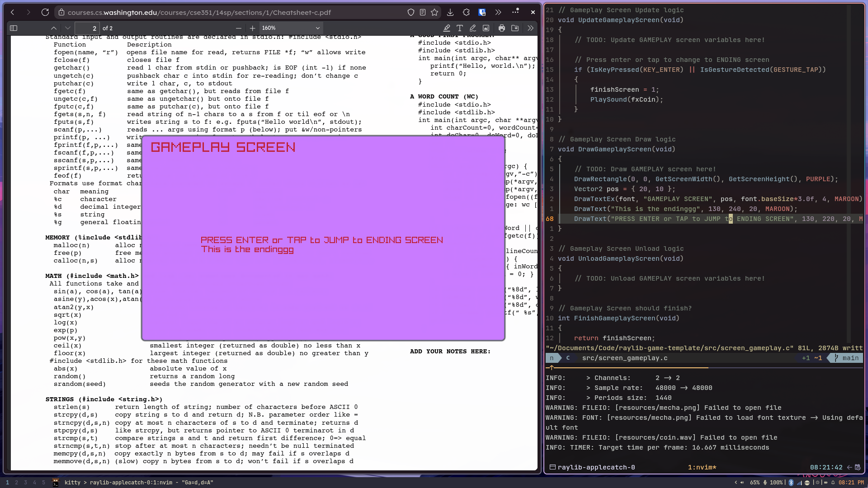Open the network signal tray icon
Screen dimensions: 868x488
(799, 483)
